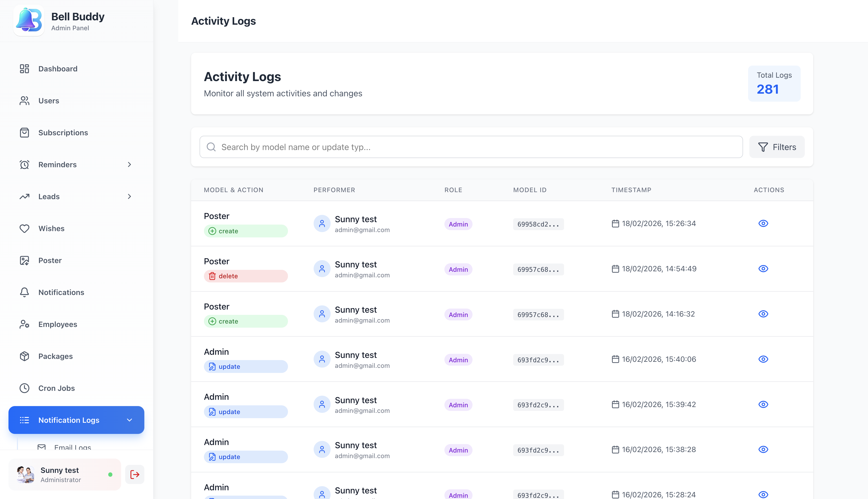Open the Filters panel
This screenshot has height=499, width=868.
[x=777, y=147]
